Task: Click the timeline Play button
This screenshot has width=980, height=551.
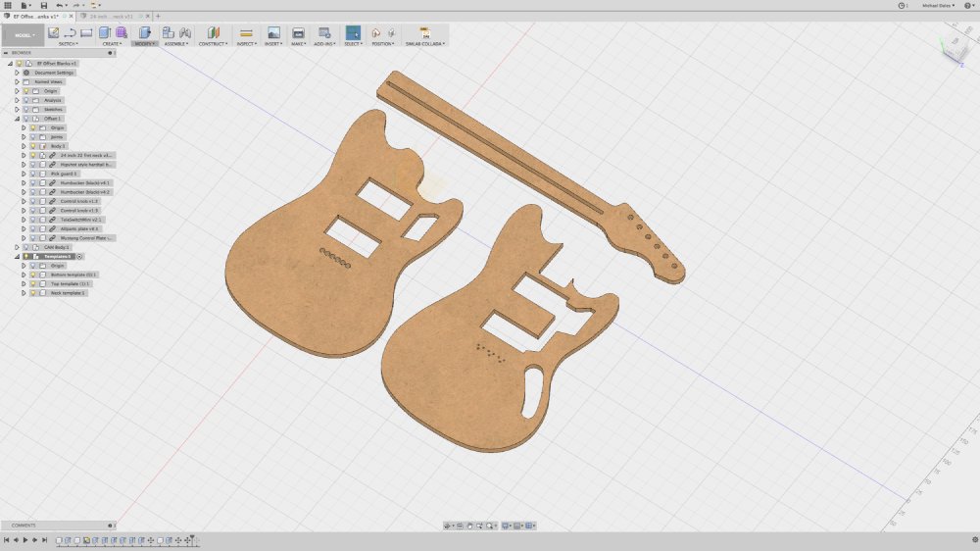Action: 25,540
